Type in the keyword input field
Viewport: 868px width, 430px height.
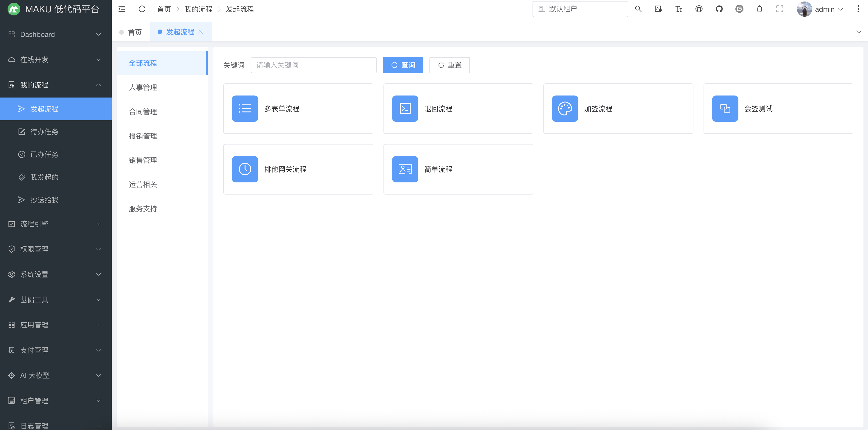point(313,65)
